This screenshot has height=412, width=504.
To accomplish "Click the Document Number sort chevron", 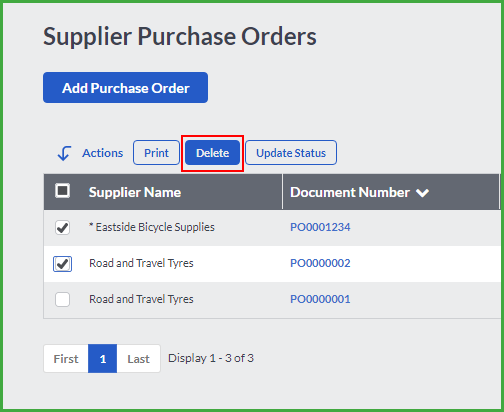I will pyautogui.click(x=422, y=193).
